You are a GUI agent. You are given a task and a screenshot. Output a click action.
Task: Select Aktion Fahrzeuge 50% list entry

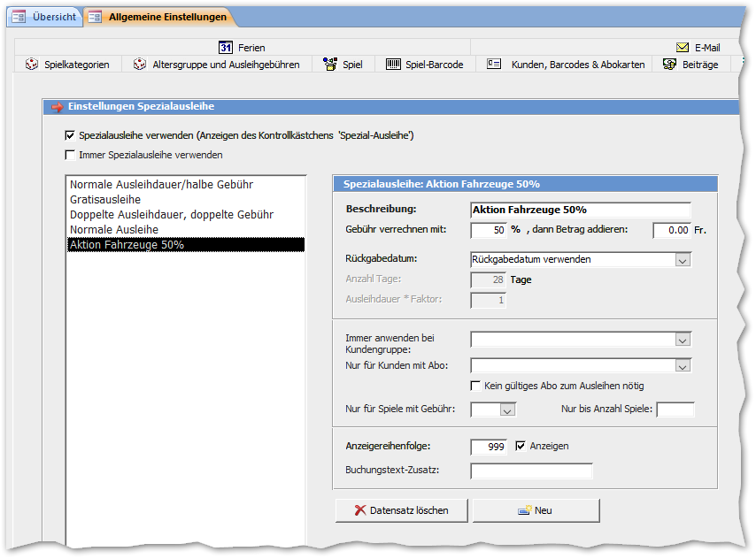point(186,244)
